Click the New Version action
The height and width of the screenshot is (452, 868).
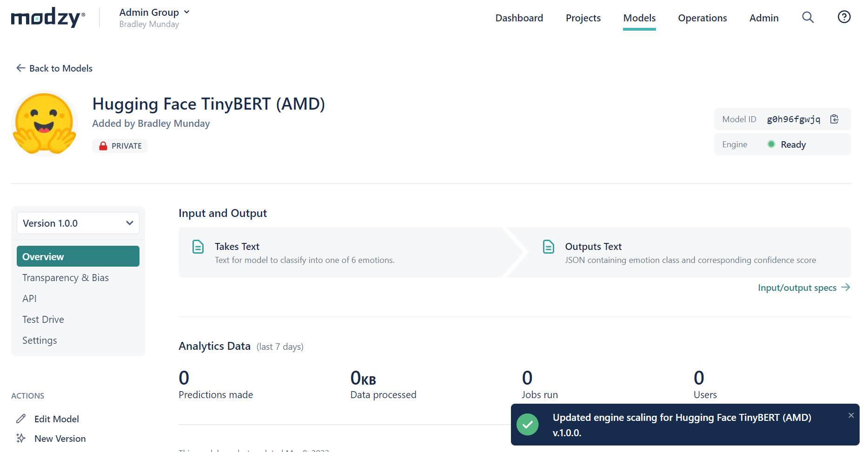[51, 438]
